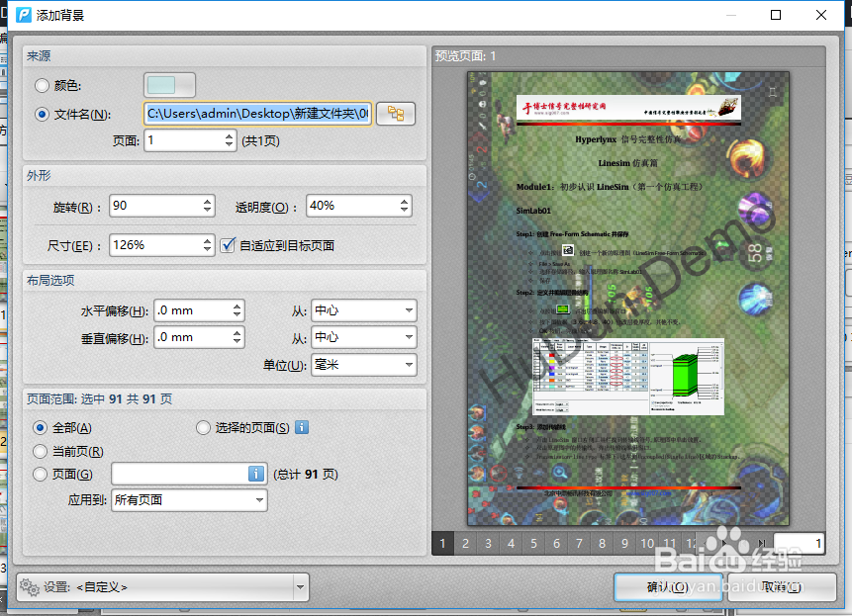The image size is (852, 616).
Task: Go to preview page 10 tab
Action: coord(647,543)
